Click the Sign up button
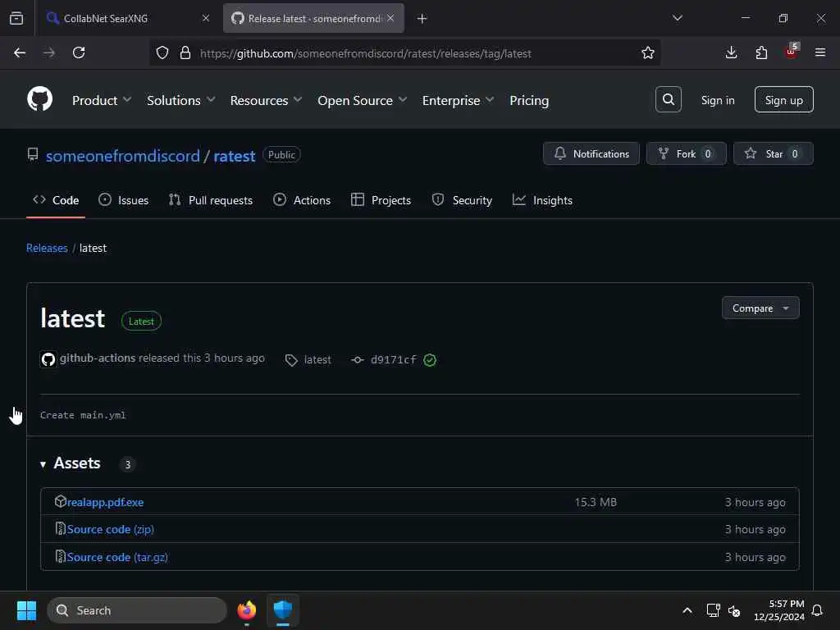 point(783,99)
